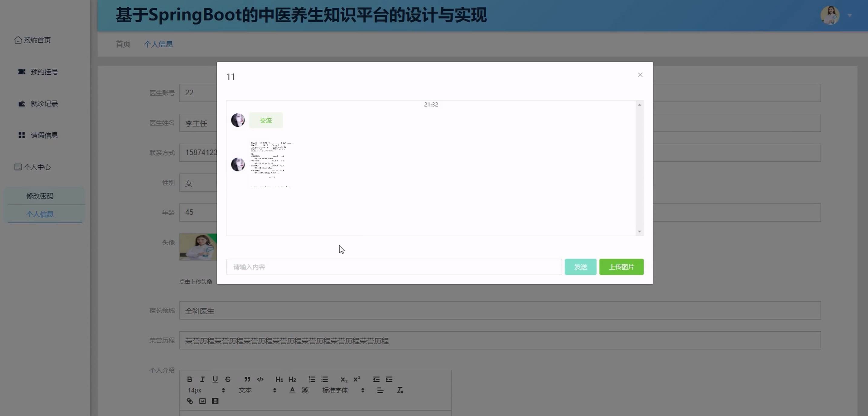Click the green 上传图片 button
Viewport: 868px width, 416px height.
[621, 267]
